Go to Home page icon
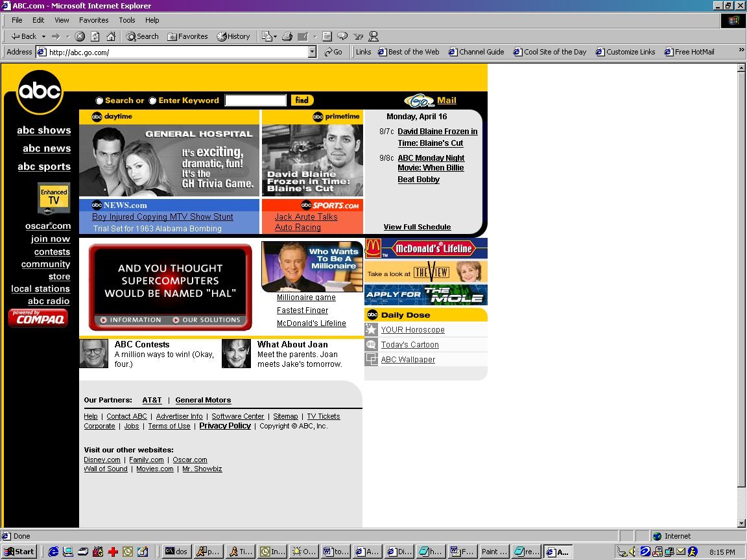The width and height of the screenshot is (747, 560). pyautogui.click(x=111, y=36)
